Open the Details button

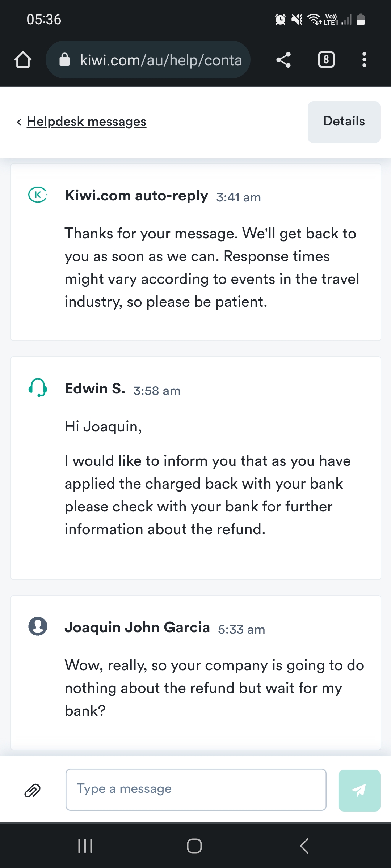coord(344,122)
